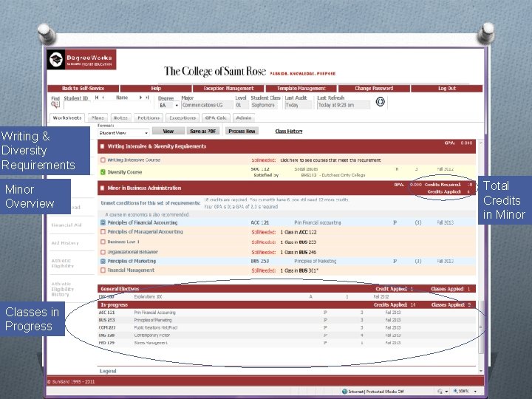Click Log Out
This screenshot has height=399, width=532.
tap(447, 88)
